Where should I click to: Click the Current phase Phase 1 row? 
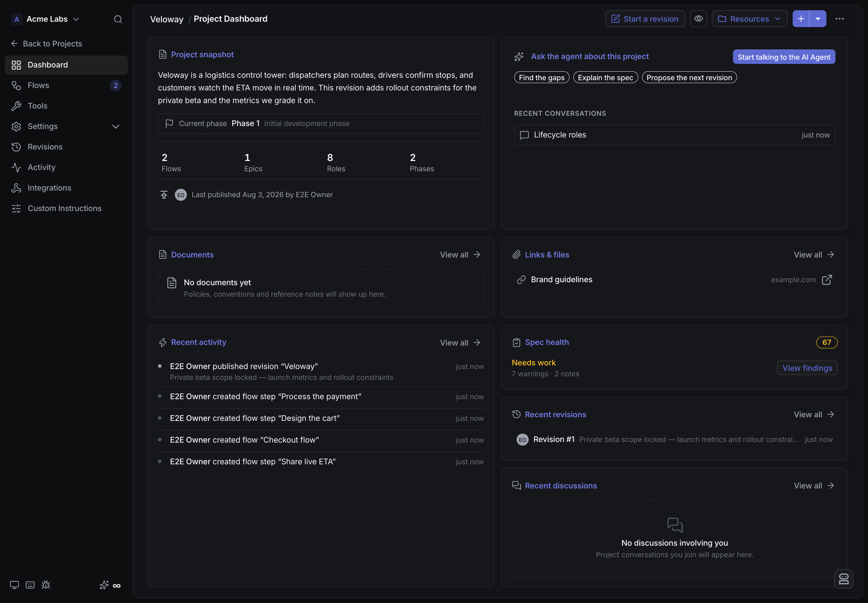pos(321,124)
